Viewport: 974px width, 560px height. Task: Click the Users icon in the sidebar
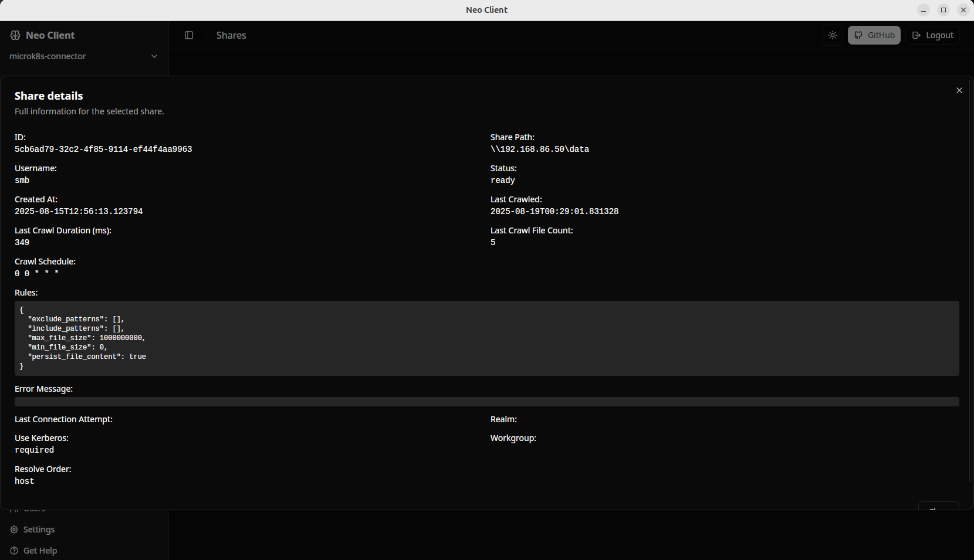pyautogui.click(x=15, y=508)
